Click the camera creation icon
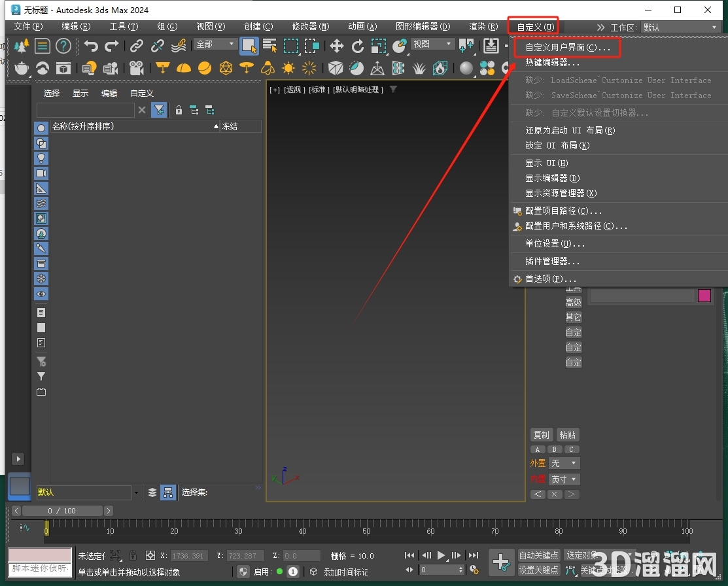This screenshot has width=728, height=586. (136, 68)
